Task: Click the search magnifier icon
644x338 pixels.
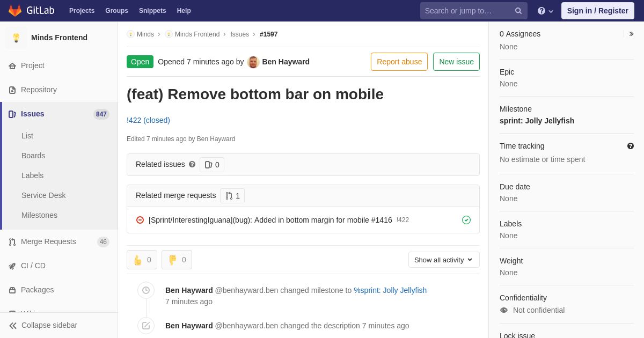Action: [x=518, y=11]
